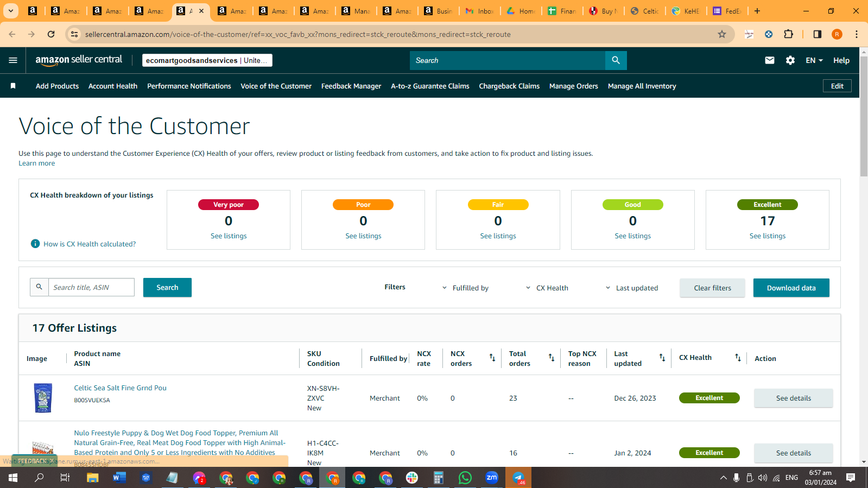
Task: Open the Chrome three-dot menu
Action: point(857,34)
